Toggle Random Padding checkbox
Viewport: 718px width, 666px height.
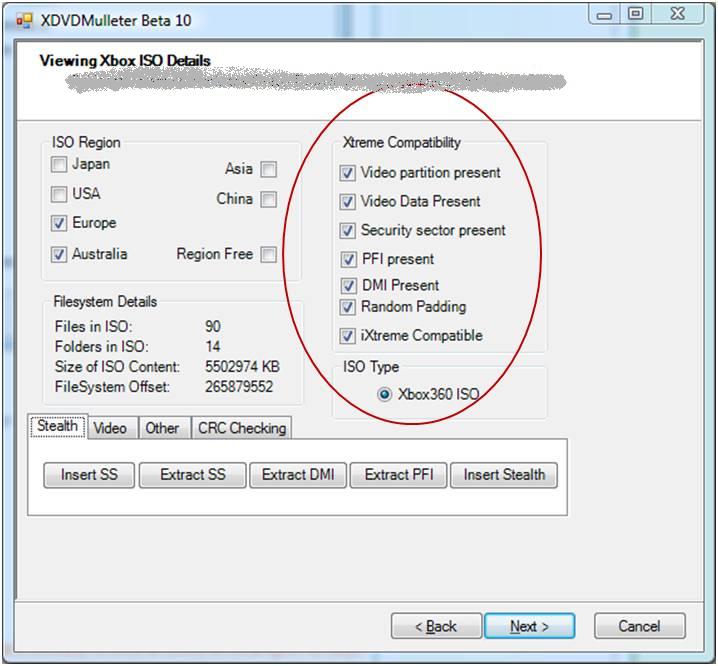pyautogui.click(x=348, y=307)
